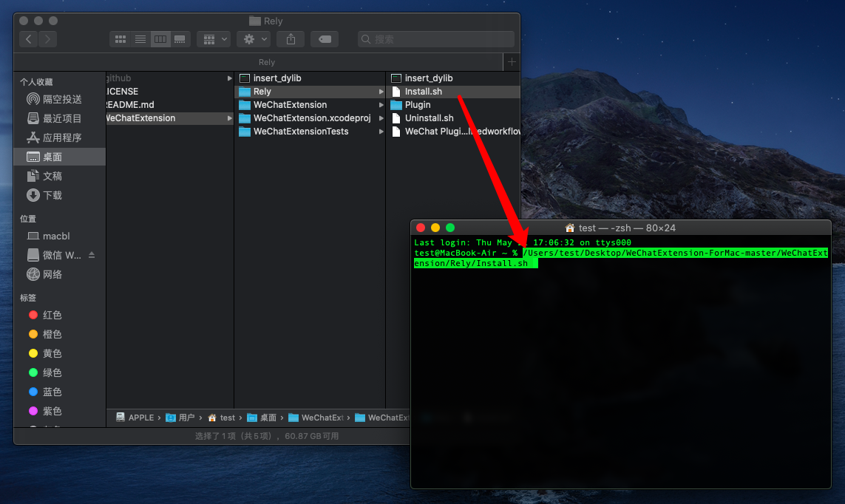Expand the github folder arrow
Screen dimensions: 845x504
coord(230,78)
